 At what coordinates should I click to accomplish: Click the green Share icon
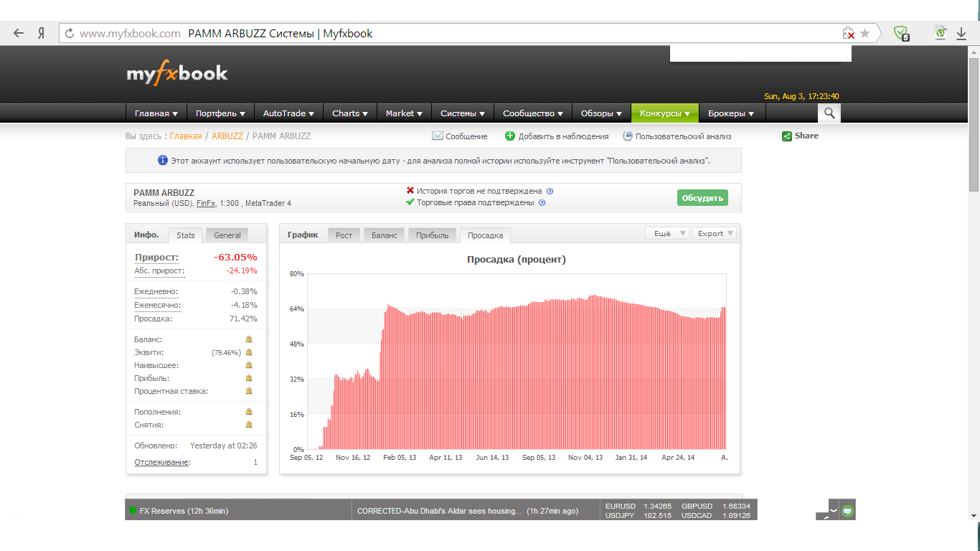pyautogui.click(x=787, y=136)
